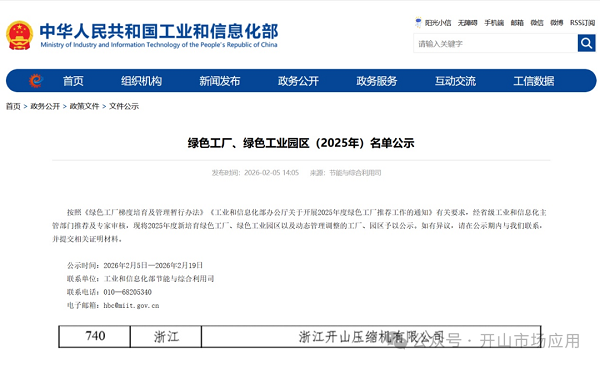Viewport: 600px width, 365px height.
Task: Open the 政务服务 navigation item
Action: (377, 81)
